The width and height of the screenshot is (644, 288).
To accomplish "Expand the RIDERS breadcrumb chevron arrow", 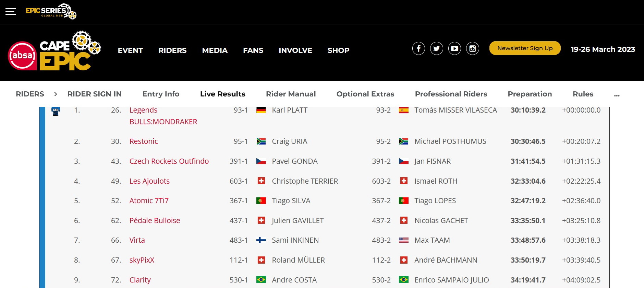I will pyautogui.click(x=56, y=94).
